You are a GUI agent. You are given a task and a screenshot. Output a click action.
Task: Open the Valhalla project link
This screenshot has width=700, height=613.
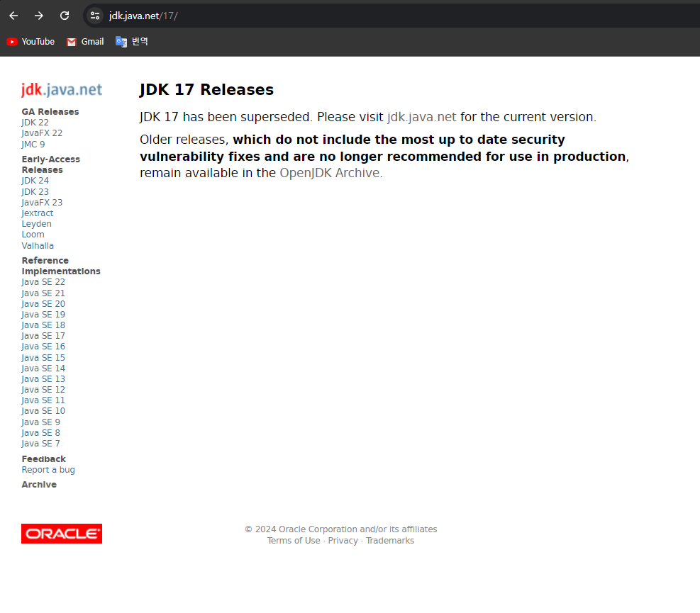pyautogui.click(x=38, y=245)
